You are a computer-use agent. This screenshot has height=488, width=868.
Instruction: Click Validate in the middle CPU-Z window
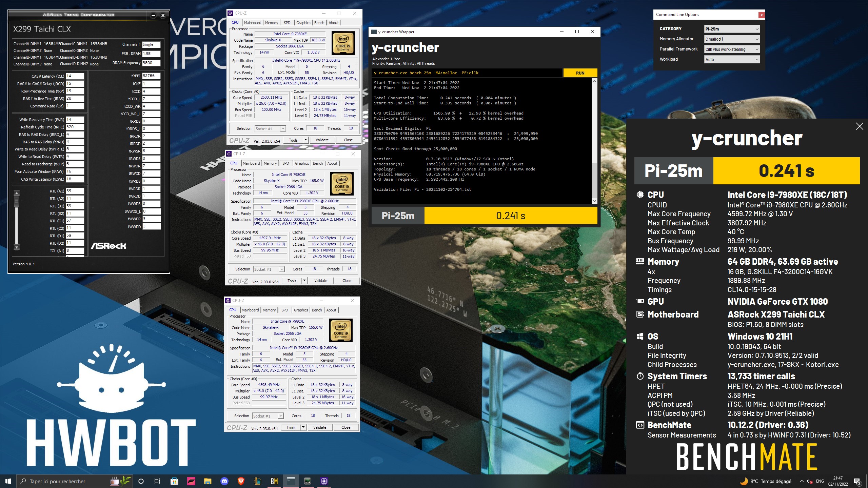pyautogui.click(x=321, y=281)
